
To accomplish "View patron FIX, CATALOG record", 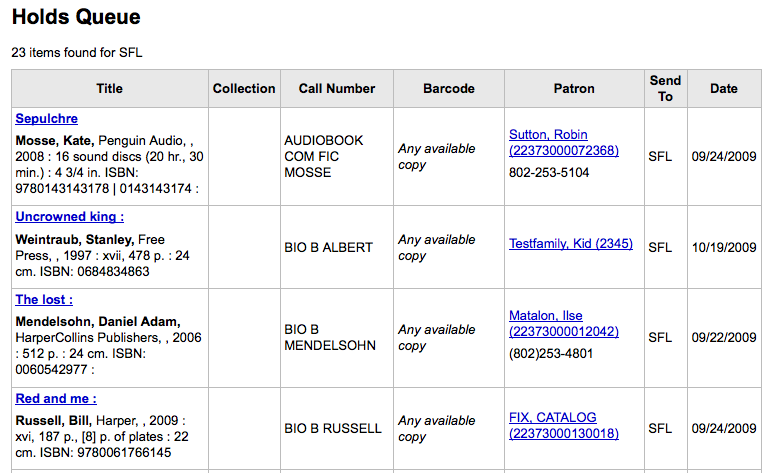I will (x=564, y=425).
